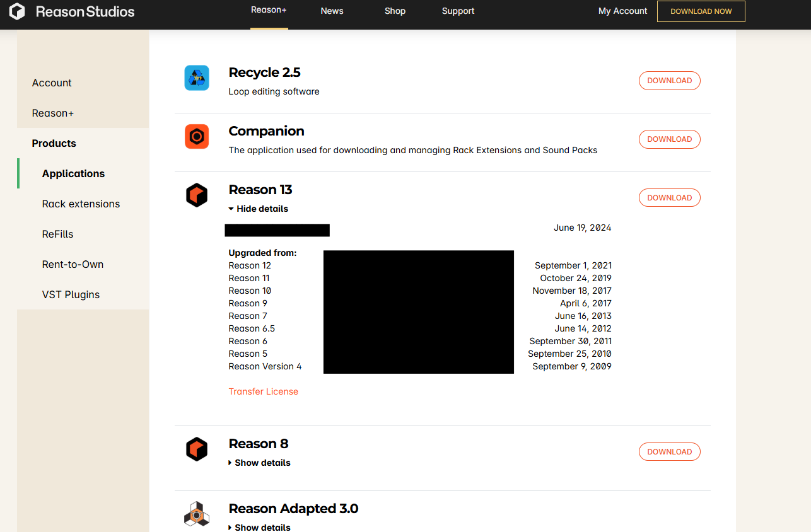Click the 'Reason 6.5' upgrade row
Image resolution: width=811 pixels, height=532 pixels.
[252, 328]
